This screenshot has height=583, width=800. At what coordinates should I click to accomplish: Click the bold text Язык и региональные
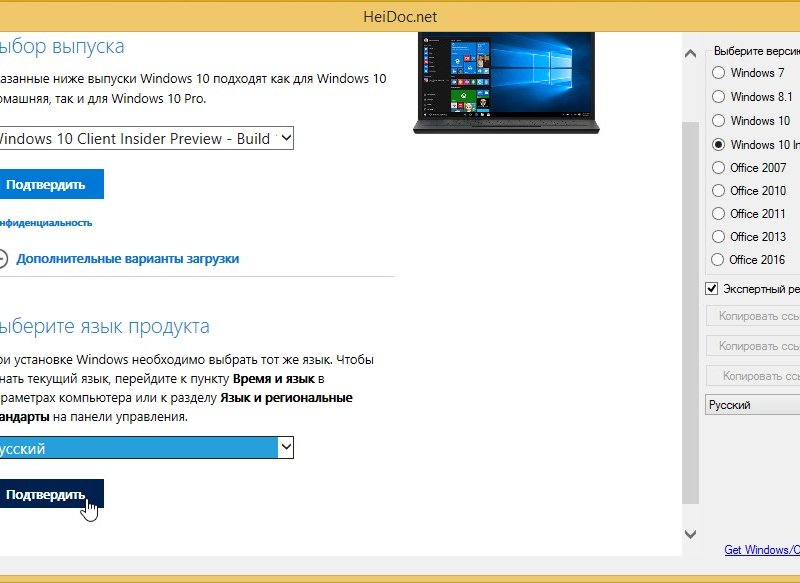[x=286, y=398]
